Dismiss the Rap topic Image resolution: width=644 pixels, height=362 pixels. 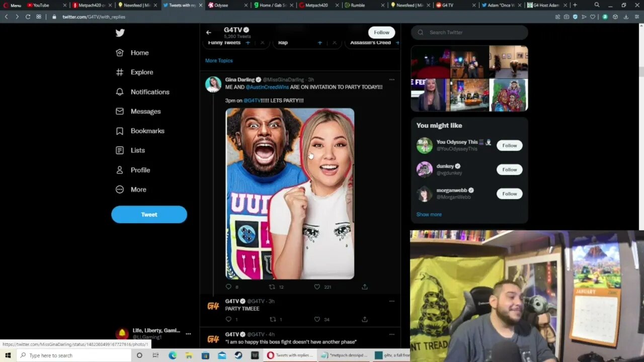click(334, 43)
